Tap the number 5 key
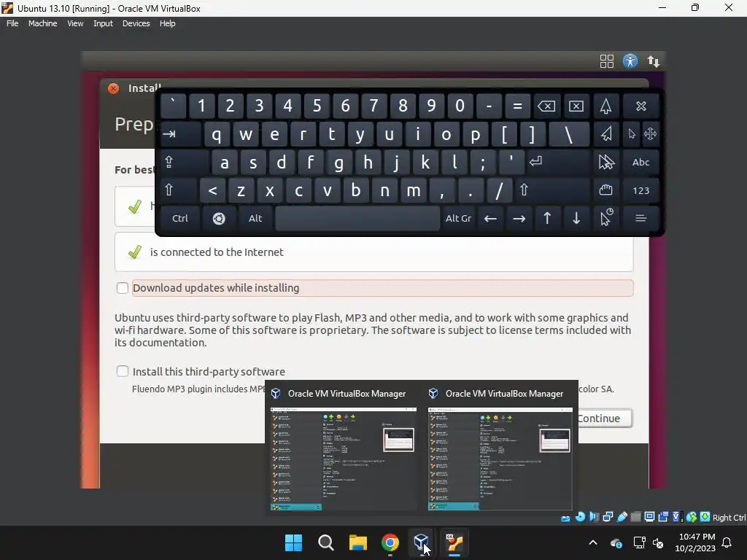This screenshot has width=747, height=560. pyautogui.click(x=317, y=106)
